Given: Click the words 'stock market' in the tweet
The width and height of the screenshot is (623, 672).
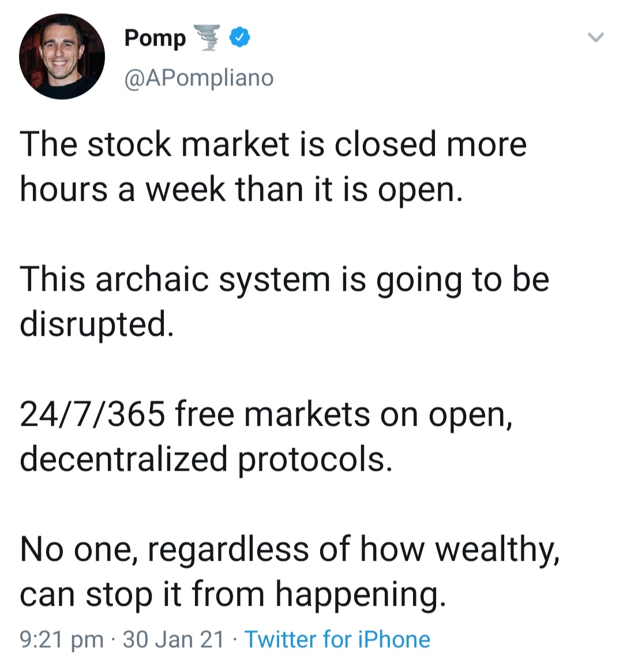Looking at the screenshot, I should tap(188, 144).
